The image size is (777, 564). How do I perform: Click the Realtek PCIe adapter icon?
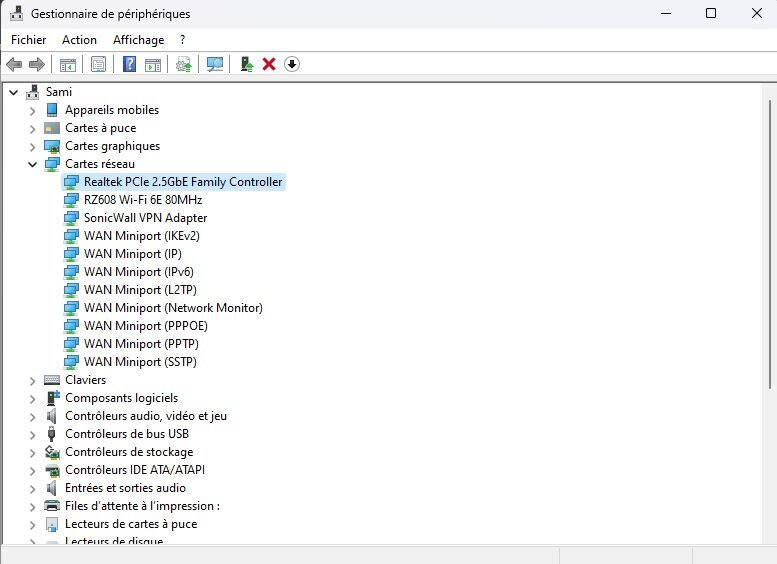[x=71, y=182]
